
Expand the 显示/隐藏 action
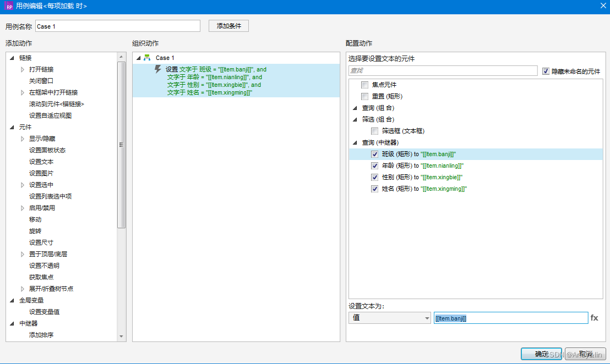pyautogui.click(x=22, y=139)
